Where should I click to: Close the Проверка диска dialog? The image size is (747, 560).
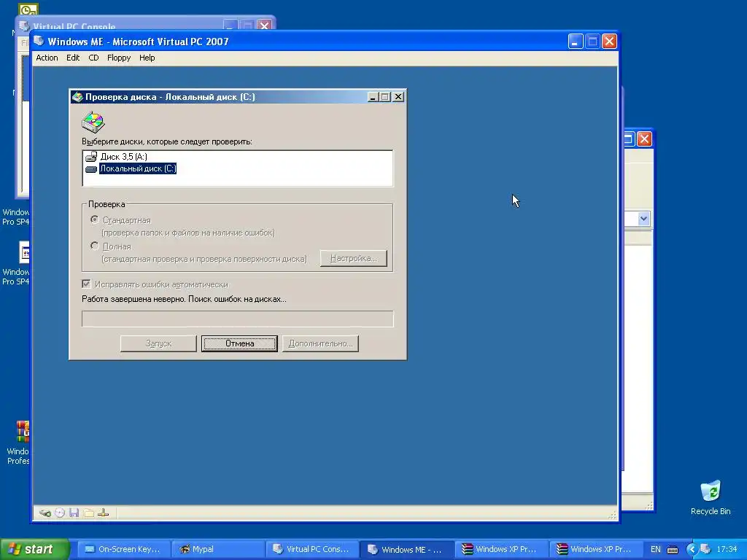coord(399,97)
